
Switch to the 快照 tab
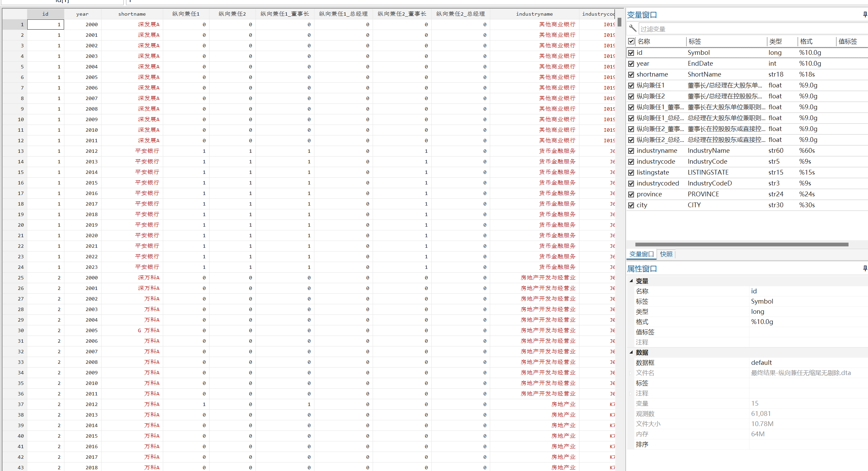pyautogui.click(x=666, y=254)
